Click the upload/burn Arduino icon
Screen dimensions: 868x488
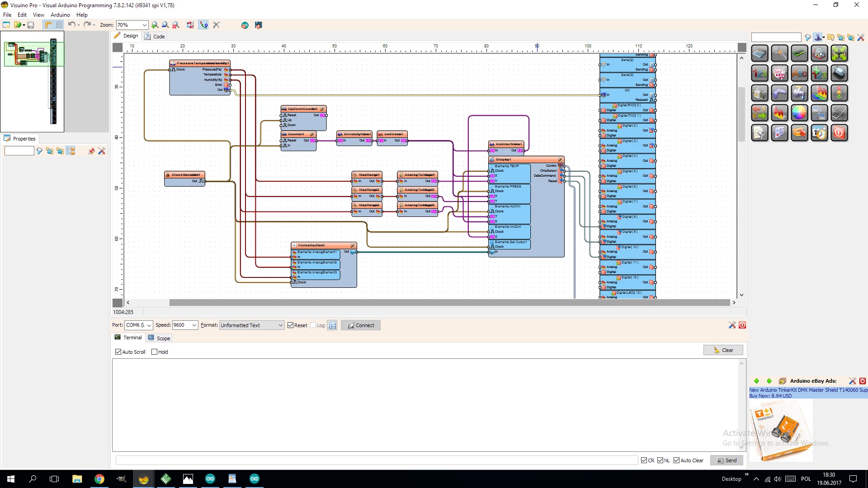point(258,24)
